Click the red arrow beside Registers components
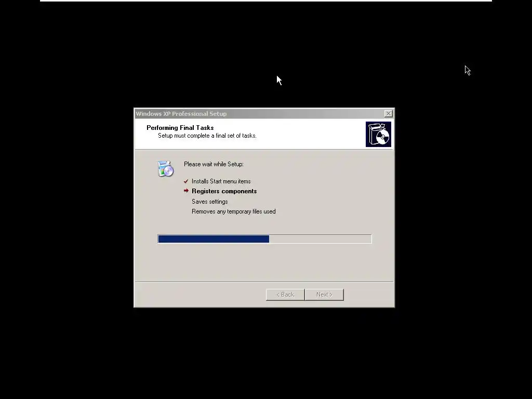 [186, 191]
